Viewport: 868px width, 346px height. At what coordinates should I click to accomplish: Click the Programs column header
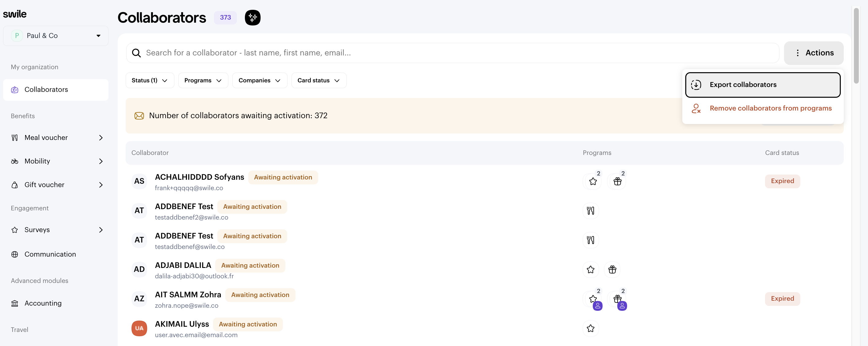point(597,153)
